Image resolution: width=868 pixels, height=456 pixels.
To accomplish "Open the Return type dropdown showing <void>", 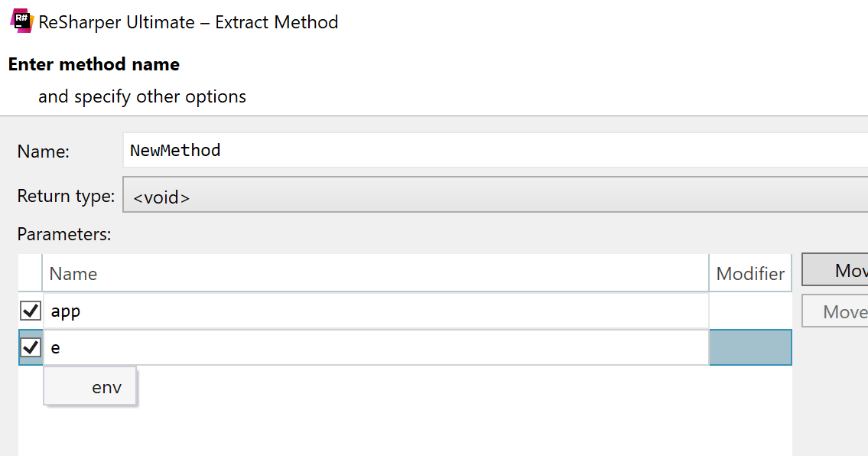I will [489, 197].
